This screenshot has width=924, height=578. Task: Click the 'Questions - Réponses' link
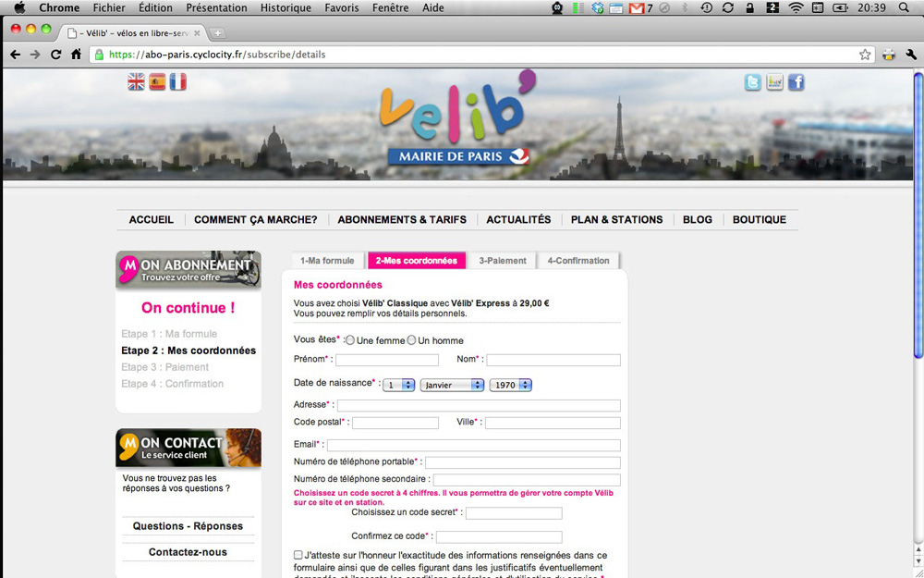(188, 526)
